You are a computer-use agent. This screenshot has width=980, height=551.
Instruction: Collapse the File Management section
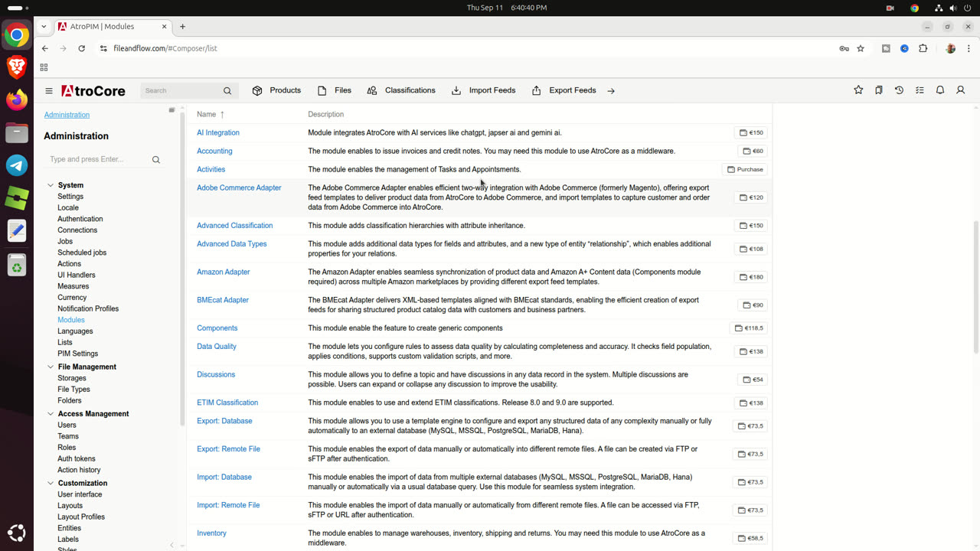(51, 367)
